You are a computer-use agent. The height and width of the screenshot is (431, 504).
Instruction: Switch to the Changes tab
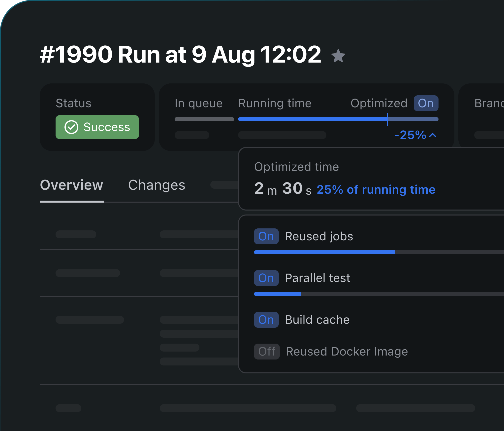click(157, 185)
